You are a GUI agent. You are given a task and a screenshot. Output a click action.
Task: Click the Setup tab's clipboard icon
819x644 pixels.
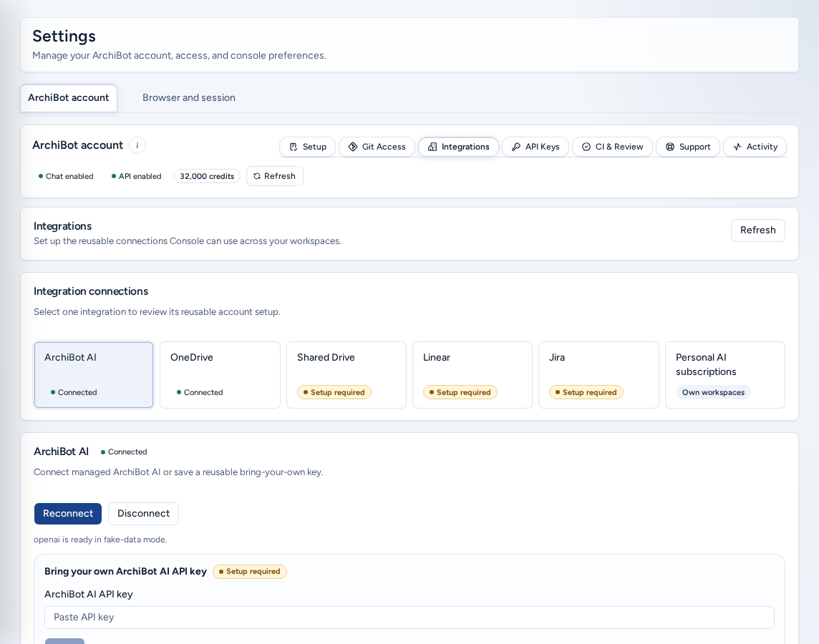pos(294,147)
